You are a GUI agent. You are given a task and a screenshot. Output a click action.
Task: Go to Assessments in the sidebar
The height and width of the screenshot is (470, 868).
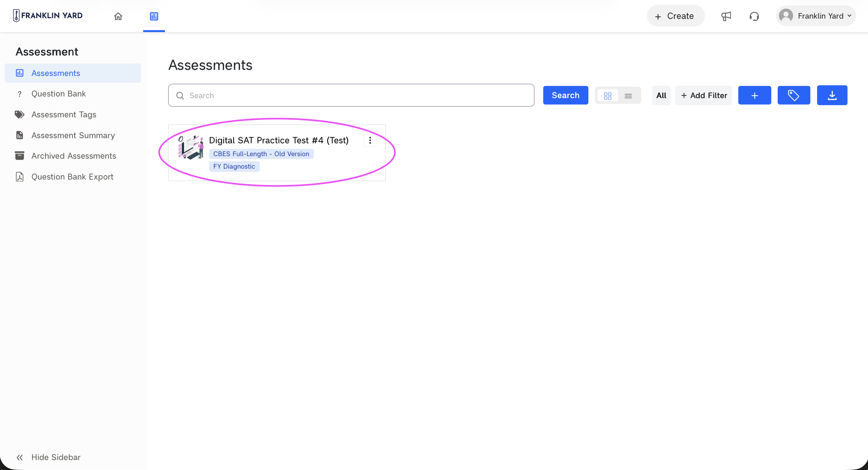tap(73, 73)
